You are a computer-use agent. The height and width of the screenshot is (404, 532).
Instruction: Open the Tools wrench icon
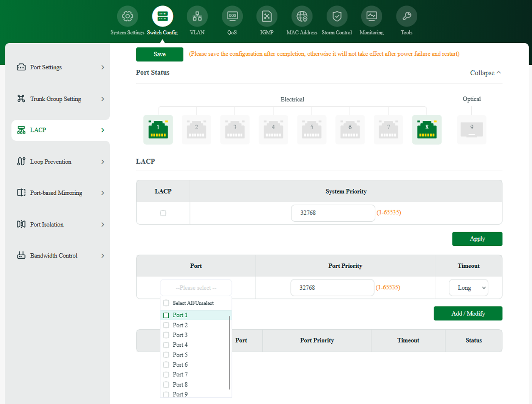coord(406,16)
